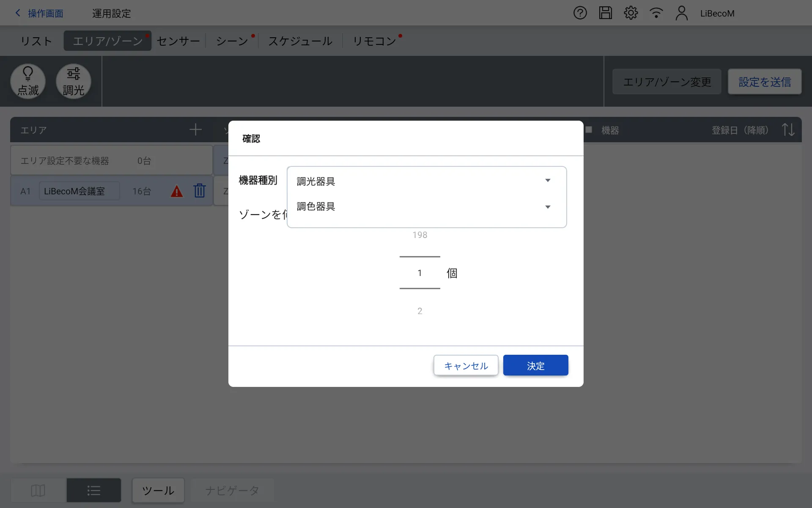The height and width of the screenshot is (508, 812).
Task: Switch to the list view toggle
Action: coord(93,490)
